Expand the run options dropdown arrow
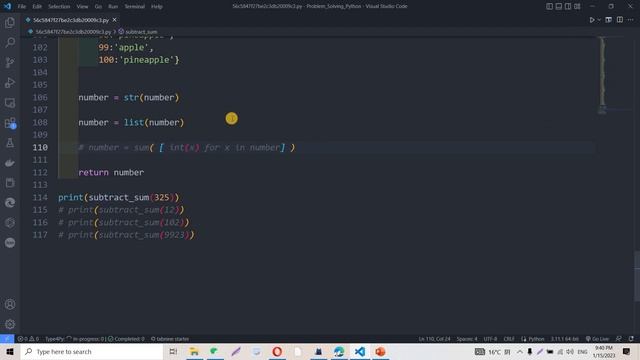The image size is (640, 360). [599, 20]
